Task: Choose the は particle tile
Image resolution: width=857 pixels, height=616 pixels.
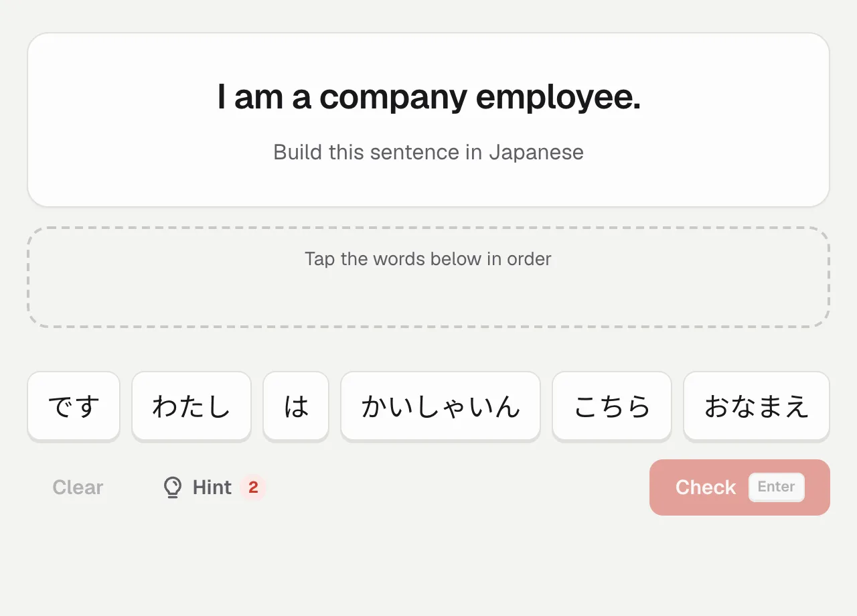Action: [296, 406]
